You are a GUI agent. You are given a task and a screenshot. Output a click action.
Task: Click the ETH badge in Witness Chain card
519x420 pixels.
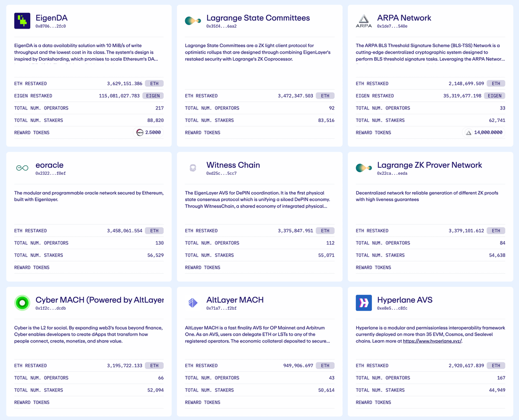(325, 231)
